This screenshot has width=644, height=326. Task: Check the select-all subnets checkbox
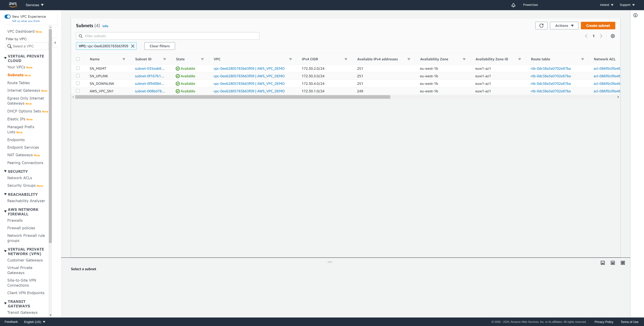point(78,59)
